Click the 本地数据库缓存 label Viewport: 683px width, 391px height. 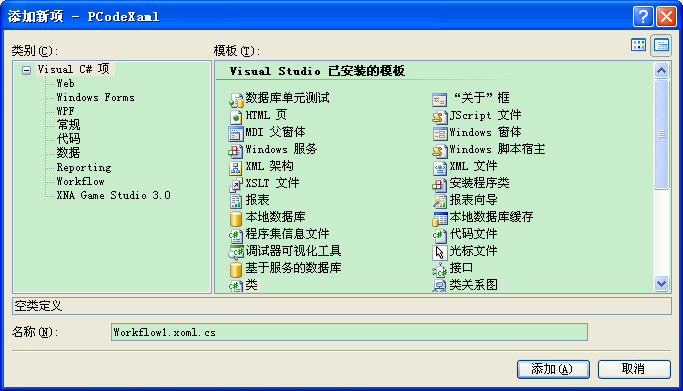pos(491,217)
